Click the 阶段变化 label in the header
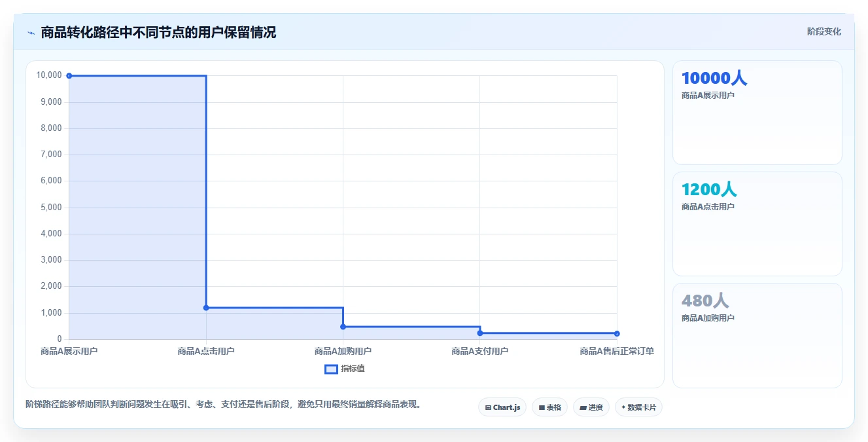This screenshot has width=868, height=442. click(x=824, y=31)
